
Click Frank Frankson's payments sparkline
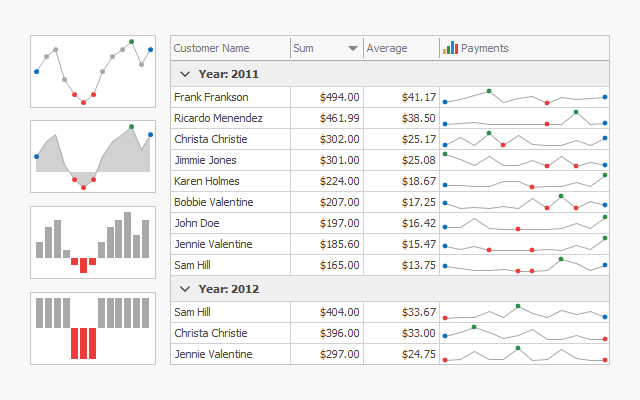click(x=524, y=97)
